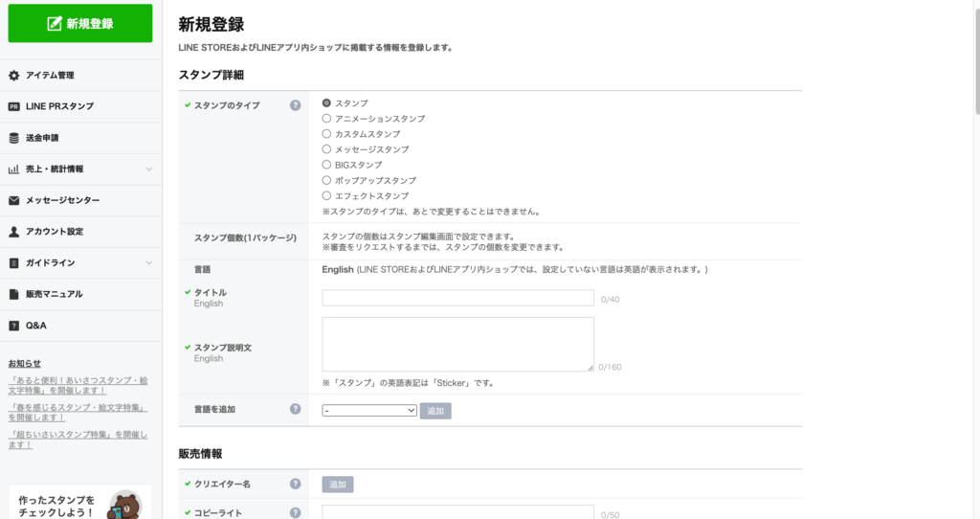Click the gear icon beside アイテム管理
The height and width of the screenshot is (519, 980).
(13, 75)
